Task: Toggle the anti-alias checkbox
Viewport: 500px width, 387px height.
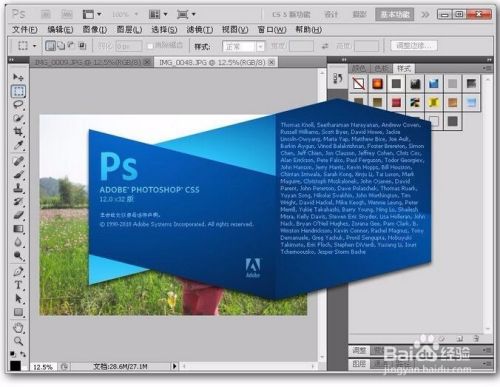Action: click(150, 46)
